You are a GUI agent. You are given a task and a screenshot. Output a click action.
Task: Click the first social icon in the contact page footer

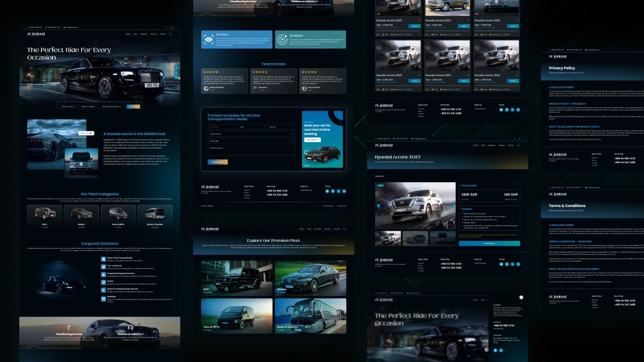(327, 191)
